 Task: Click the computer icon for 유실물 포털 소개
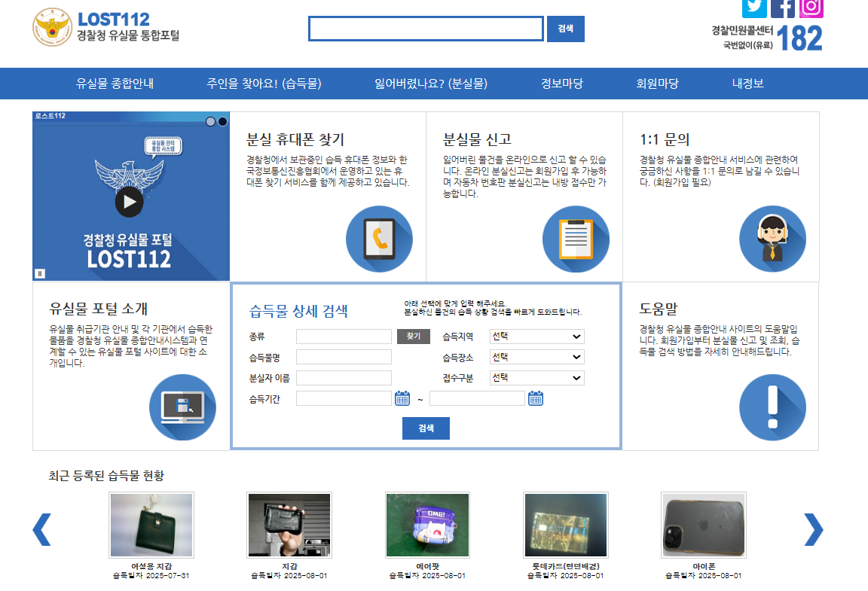[x=182, y=407]
